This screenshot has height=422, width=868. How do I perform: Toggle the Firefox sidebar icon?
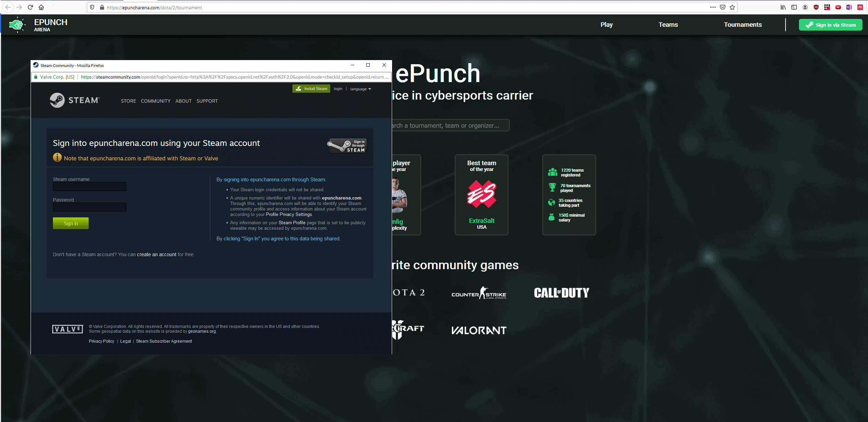point(794,7)
